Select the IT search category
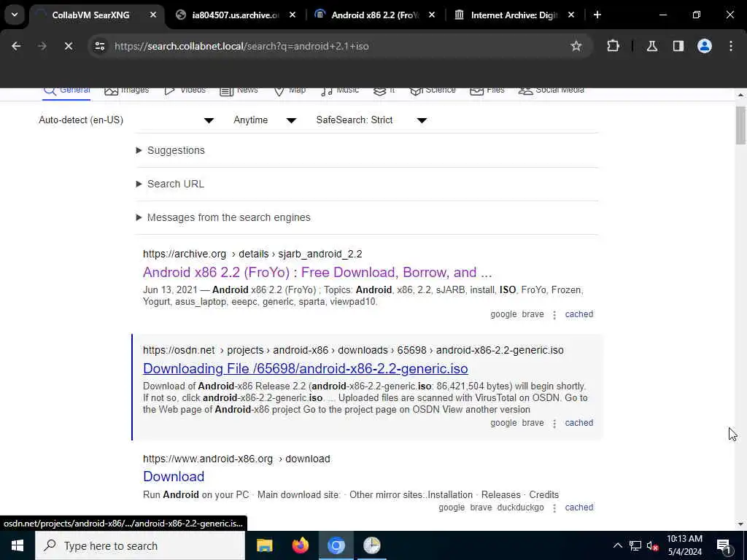Image resolution: width=747 pixels, height=560 pixels. point(384,90)
